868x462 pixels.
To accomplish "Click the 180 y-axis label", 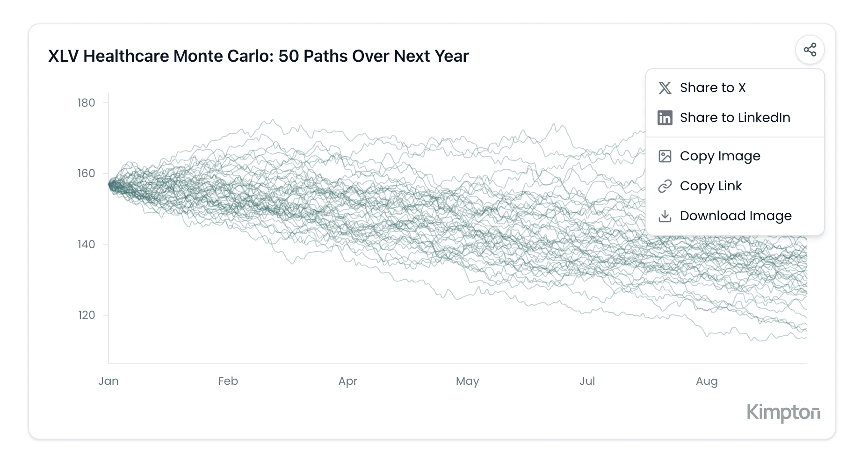I will (86, 103).
